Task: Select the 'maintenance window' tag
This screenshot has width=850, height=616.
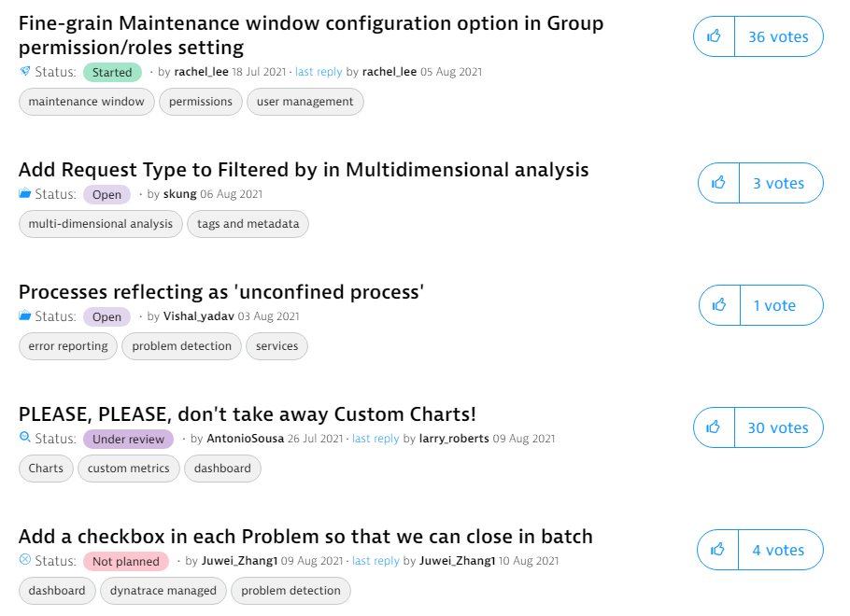Action: [x=87, y=102]
